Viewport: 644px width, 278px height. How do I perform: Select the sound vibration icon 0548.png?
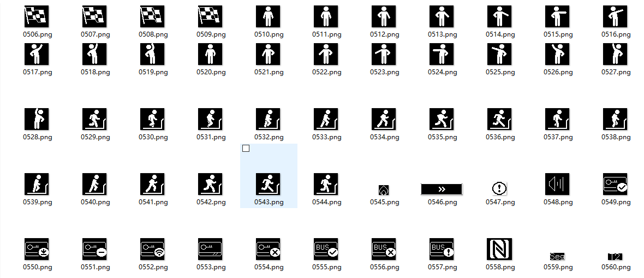pos(557,184)
